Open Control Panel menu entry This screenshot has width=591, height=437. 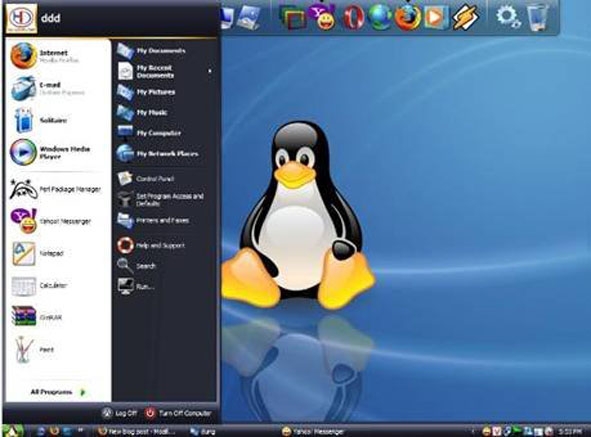pos(155,178)
